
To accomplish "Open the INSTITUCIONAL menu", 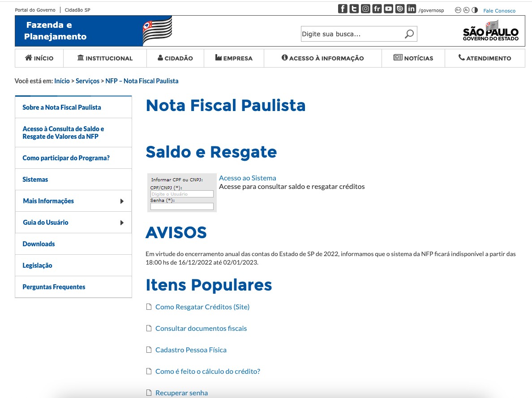I will pyautogui.click(x=105, y=58).
